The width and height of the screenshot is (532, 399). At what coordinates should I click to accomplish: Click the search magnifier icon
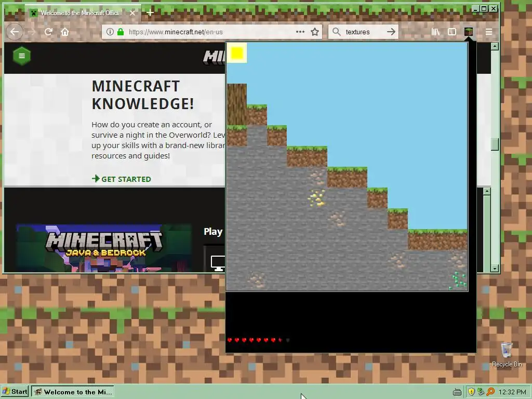pyautogui.click(x=336, y=32)
